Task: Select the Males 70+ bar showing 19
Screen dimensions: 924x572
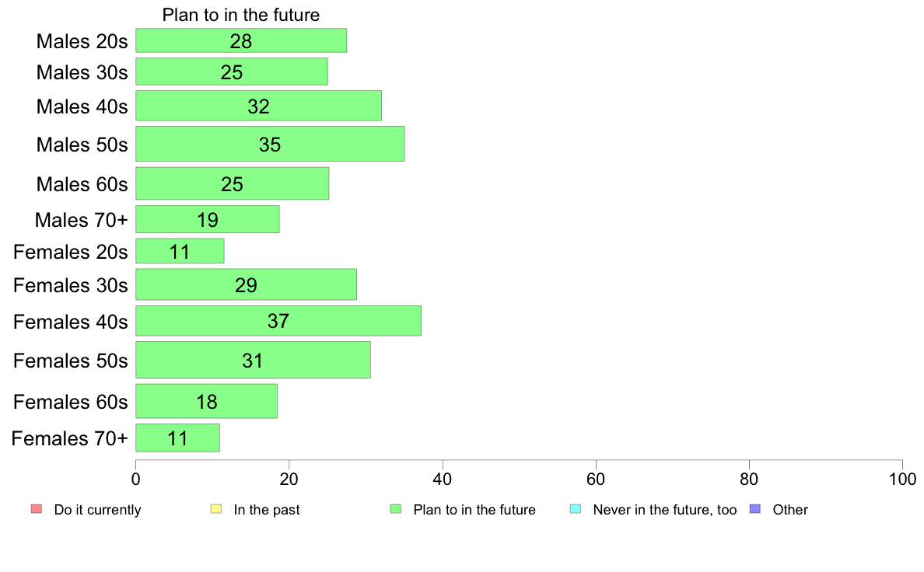Action: (208, 219)
